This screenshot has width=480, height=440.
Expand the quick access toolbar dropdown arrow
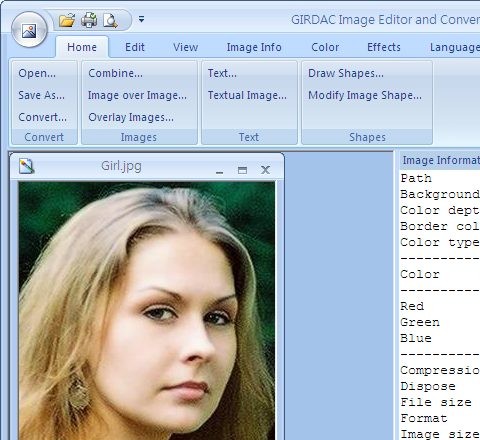tap(141, 19)
